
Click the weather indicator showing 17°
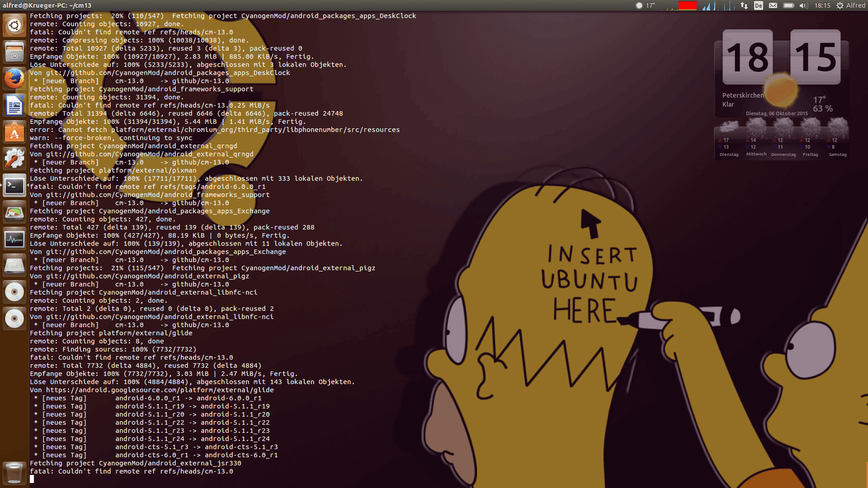coord(645,5)
